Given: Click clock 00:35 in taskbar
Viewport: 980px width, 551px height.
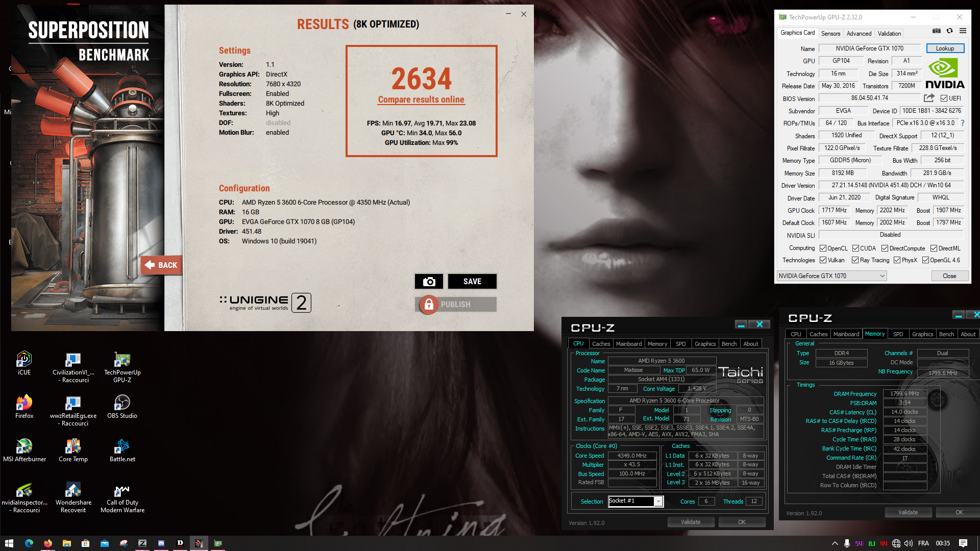Looking at the screenshot, I should pyautogui.click(x=943, y=543).
